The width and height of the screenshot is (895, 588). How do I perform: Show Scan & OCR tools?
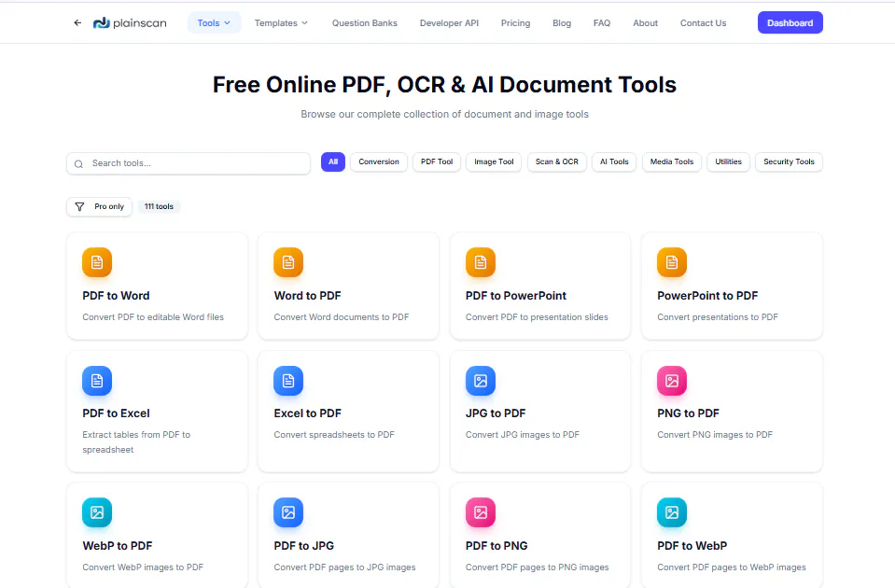click(557, 162)
